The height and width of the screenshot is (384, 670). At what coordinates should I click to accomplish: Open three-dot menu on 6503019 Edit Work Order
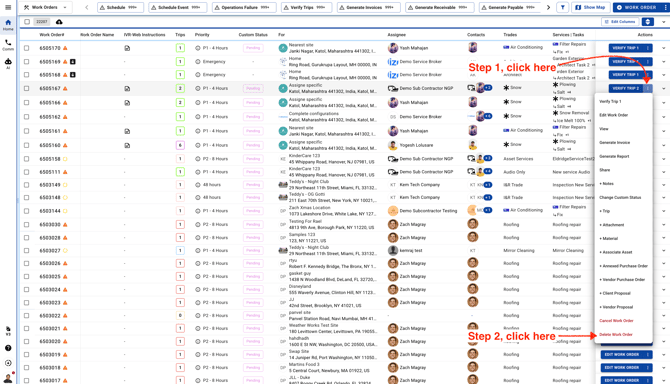(648, 355)
